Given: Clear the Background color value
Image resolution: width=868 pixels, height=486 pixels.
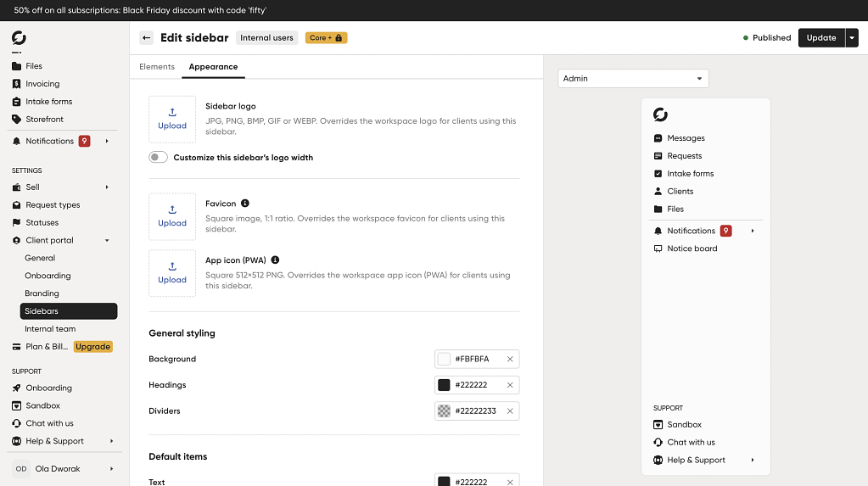Looking at the screenshot, I should coord(510,359).
